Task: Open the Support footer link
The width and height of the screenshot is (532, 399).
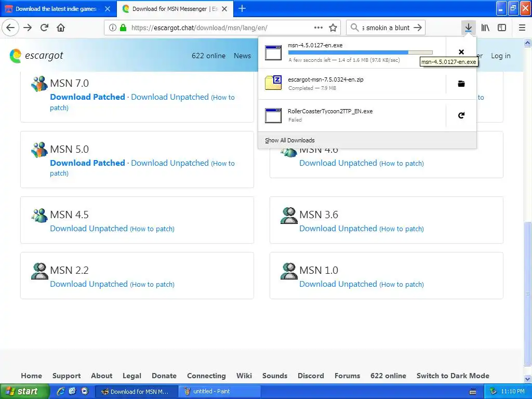Action: 66,376
